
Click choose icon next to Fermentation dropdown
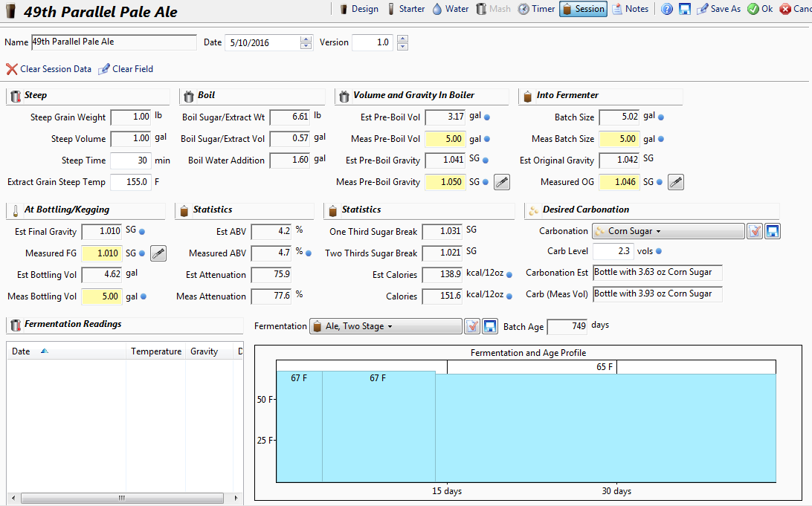click(472, 326)
